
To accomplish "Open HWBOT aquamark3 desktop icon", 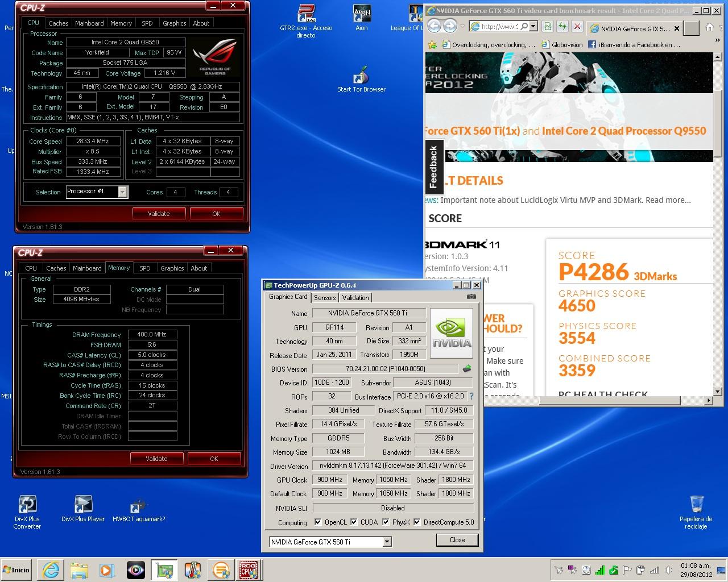I will point(139,509).
